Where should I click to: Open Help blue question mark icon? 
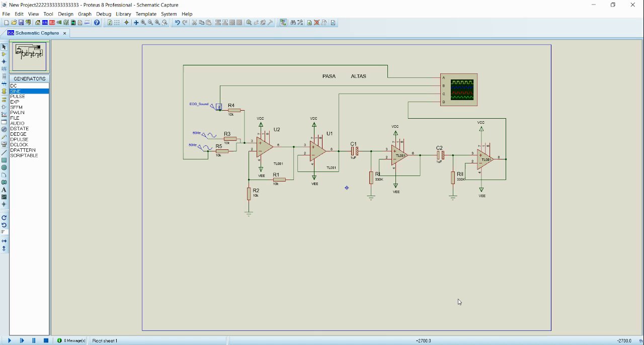pyautogui.click(x=97, y=23)
